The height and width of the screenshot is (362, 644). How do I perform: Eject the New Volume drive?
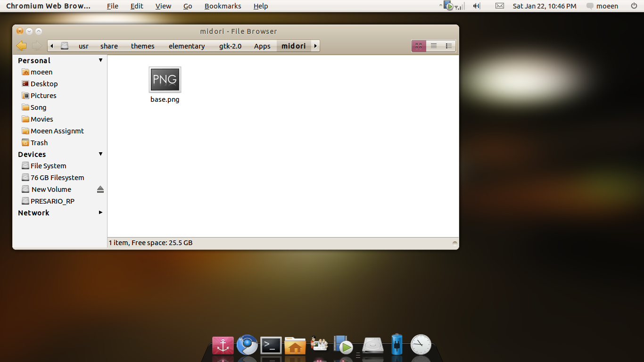[x=100, y=189]
